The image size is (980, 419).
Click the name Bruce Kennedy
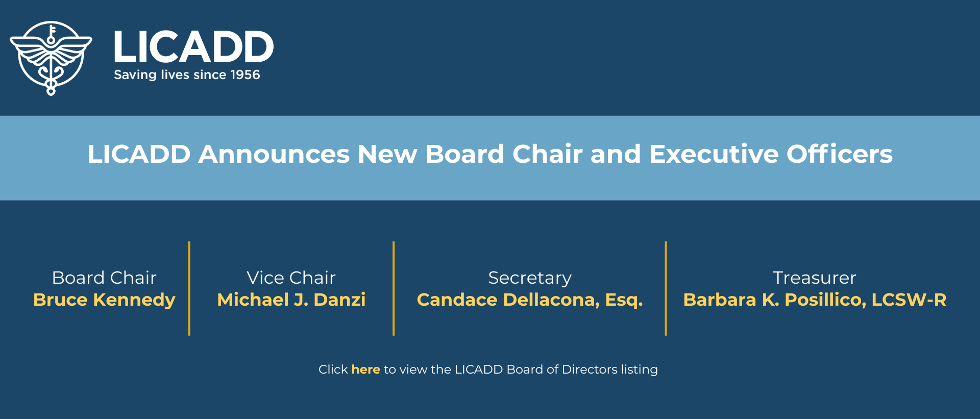point(104,300)
